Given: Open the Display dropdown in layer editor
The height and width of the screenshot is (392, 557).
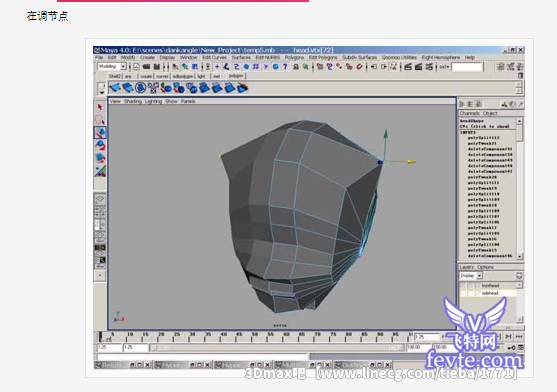Looking at the screenshot, I should [471, 276].
